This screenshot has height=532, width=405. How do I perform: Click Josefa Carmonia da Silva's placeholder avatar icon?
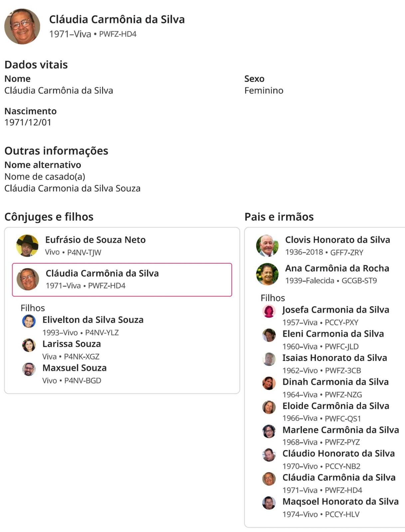point(269,311)
